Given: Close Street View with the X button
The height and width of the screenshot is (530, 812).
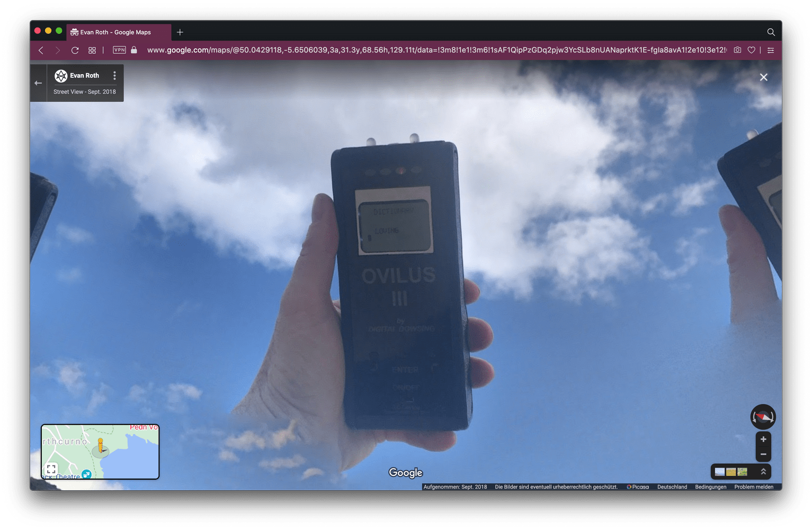Looking at the screenshot, I should [763, 77].
